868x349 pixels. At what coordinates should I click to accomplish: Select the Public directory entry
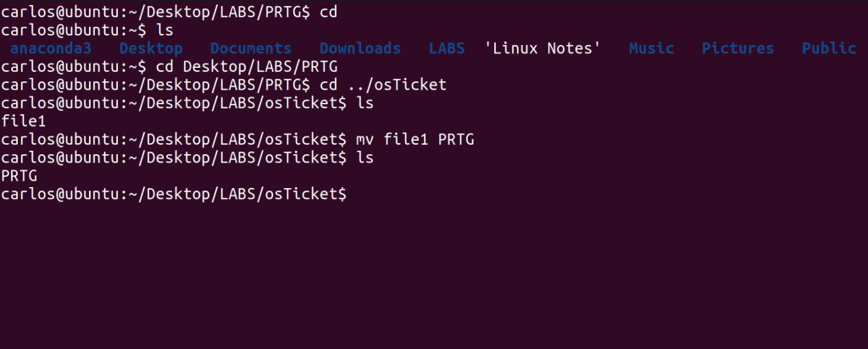pyautogui.click(x=828, y=48)
